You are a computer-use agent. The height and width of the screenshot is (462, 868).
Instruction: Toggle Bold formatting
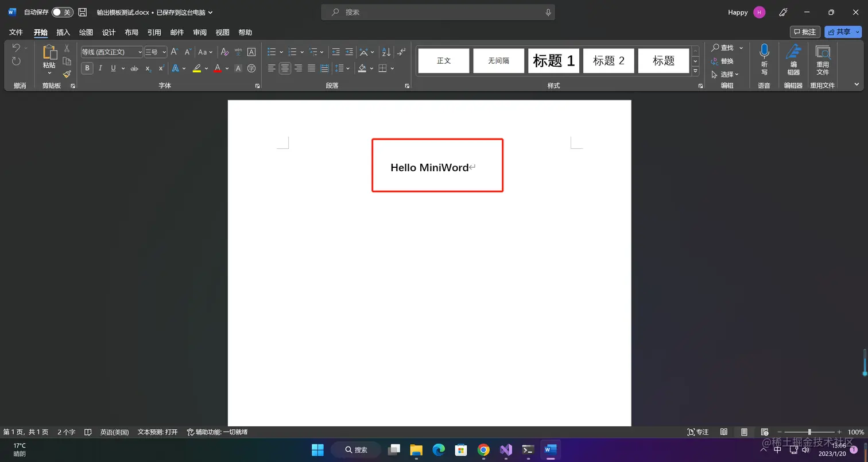click(x=87, y=68)
